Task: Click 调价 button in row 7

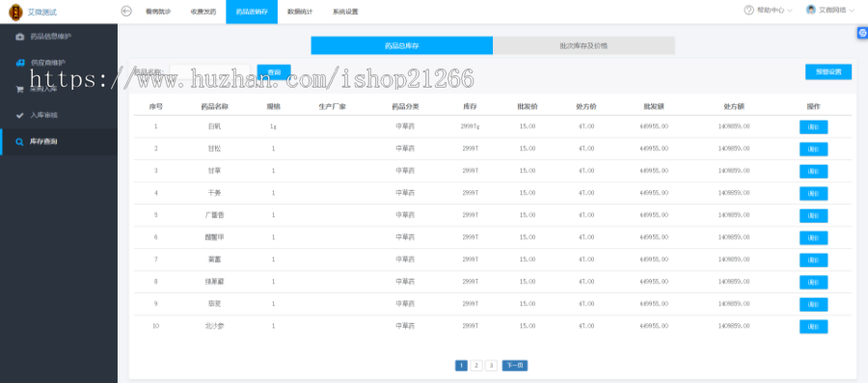Action: [813, 260]
